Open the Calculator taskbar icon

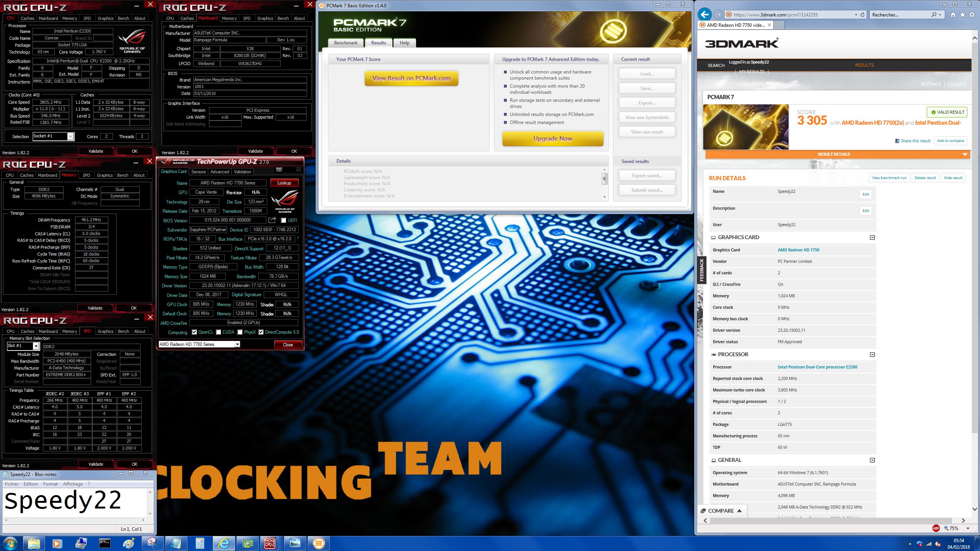(x=200, y=543)
